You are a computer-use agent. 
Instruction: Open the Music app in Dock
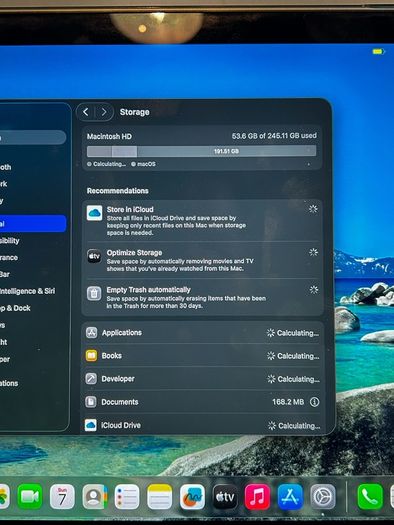[257, 497]
